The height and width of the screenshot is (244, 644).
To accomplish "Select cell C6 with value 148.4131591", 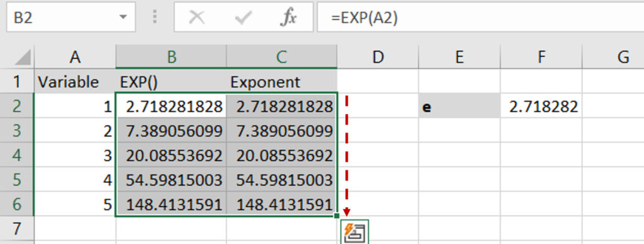I will [281, 204].
